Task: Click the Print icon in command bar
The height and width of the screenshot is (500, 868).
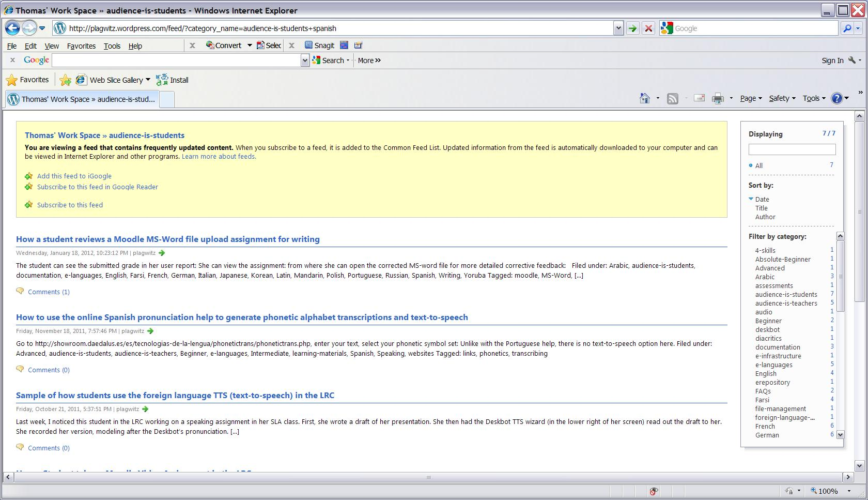Action: click(718, 98)
